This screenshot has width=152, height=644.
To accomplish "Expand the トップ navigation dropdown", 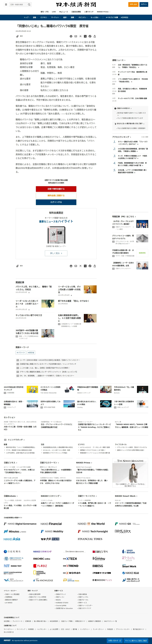I will (27, 17).
